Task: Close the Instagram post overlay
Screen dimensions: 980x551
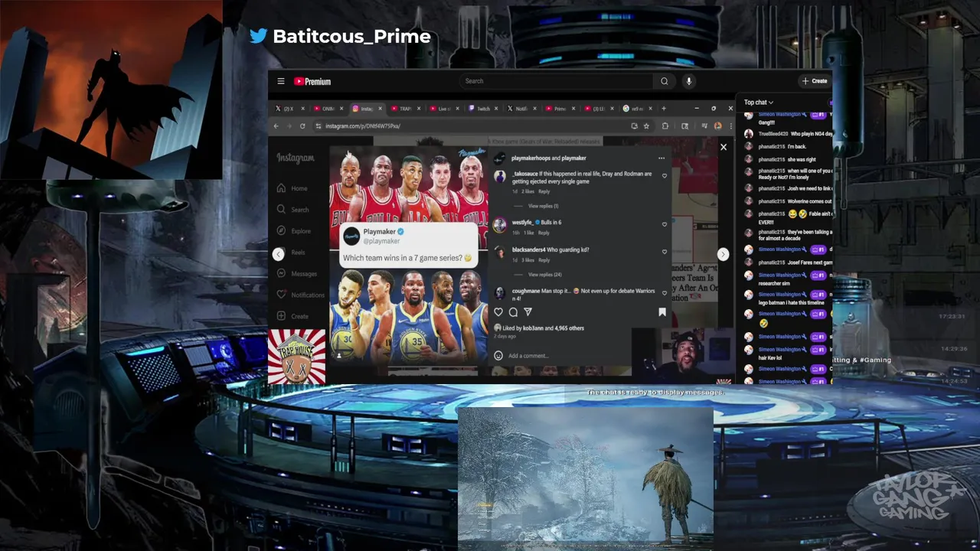Action: [x=724, y=147]
